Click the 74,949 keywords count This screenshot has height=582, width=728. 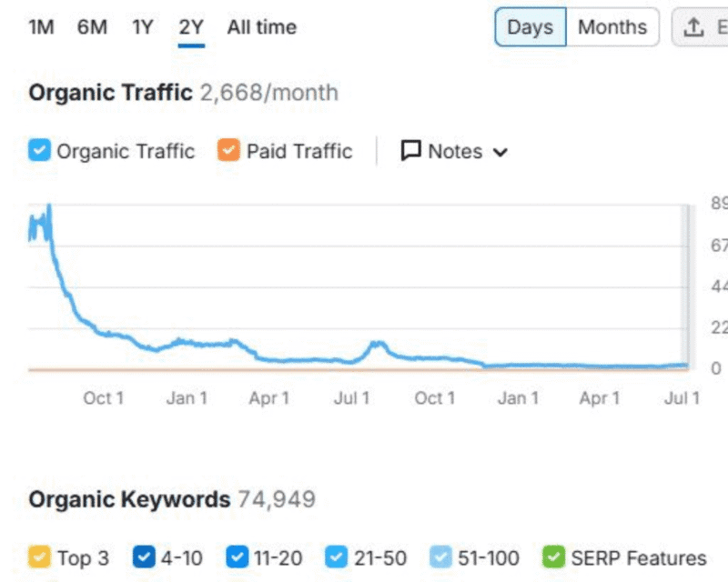[x=277, y=499]
